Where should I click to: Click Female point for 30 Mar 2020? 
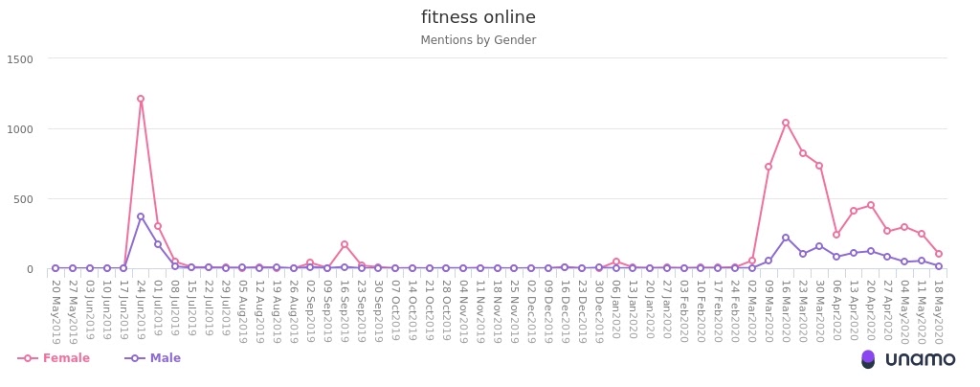point(819,166)
